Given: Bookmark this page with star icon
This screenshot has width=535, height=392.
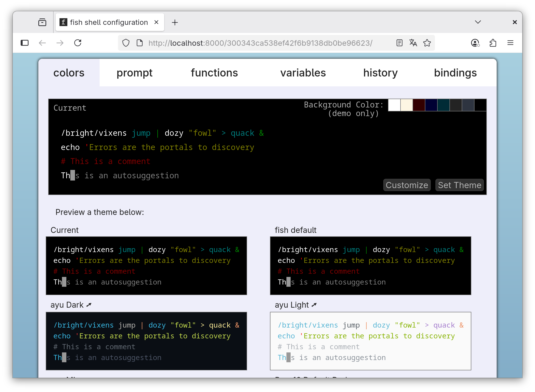Looking at the screenshot, I should [x=427, y=43].
